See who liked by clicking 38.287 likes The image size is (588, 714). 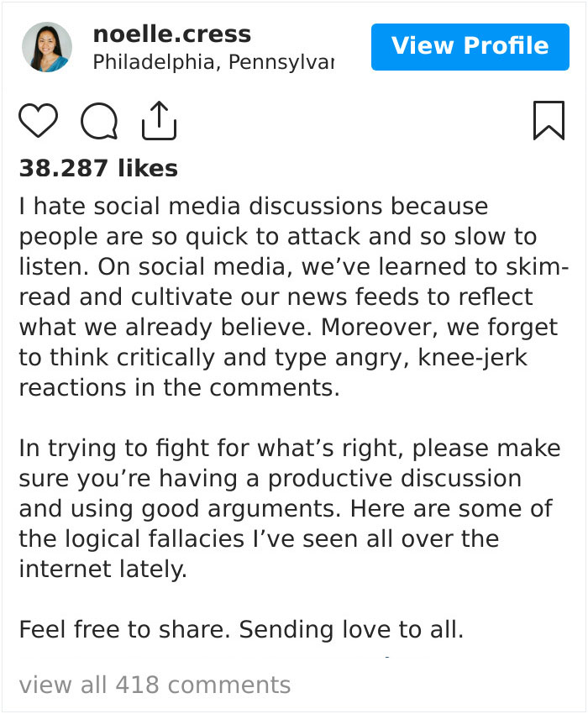pos(98,168)
